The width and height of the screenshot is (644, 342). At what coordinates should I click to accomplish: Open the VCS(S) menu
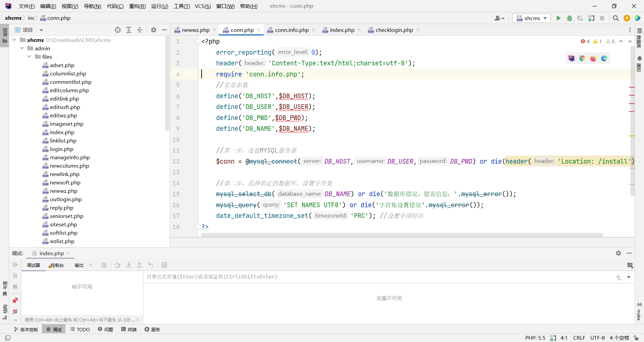point(203,6)
